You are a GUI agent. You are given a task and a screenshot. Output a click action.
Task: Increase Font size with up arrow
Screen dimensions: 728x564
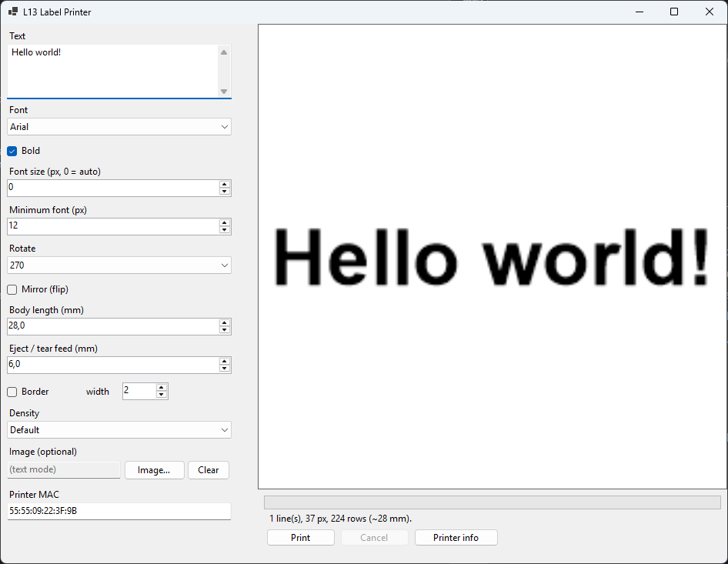point(225,185)
